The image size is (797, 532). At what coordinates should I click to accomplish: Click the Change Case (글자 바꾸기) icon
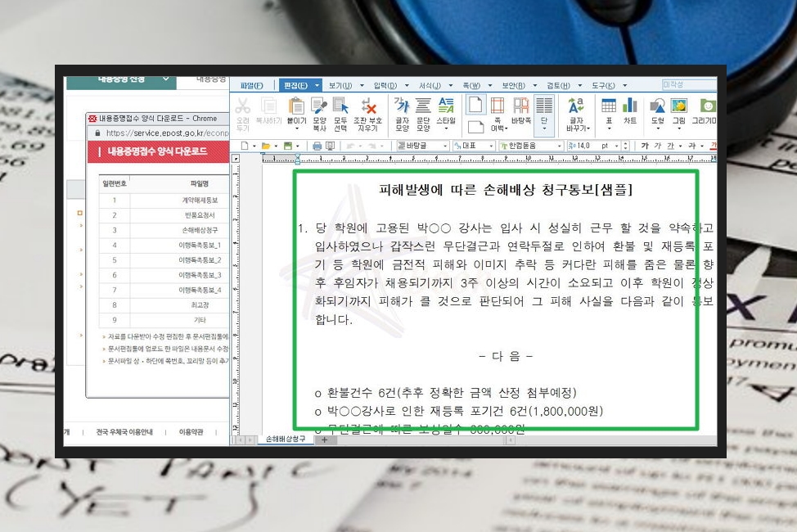coord(576,106)
